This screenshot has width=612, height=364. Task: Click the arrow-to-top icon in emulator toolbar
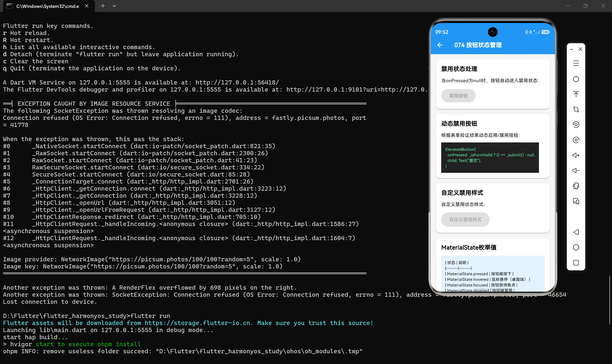coord(576,94)
